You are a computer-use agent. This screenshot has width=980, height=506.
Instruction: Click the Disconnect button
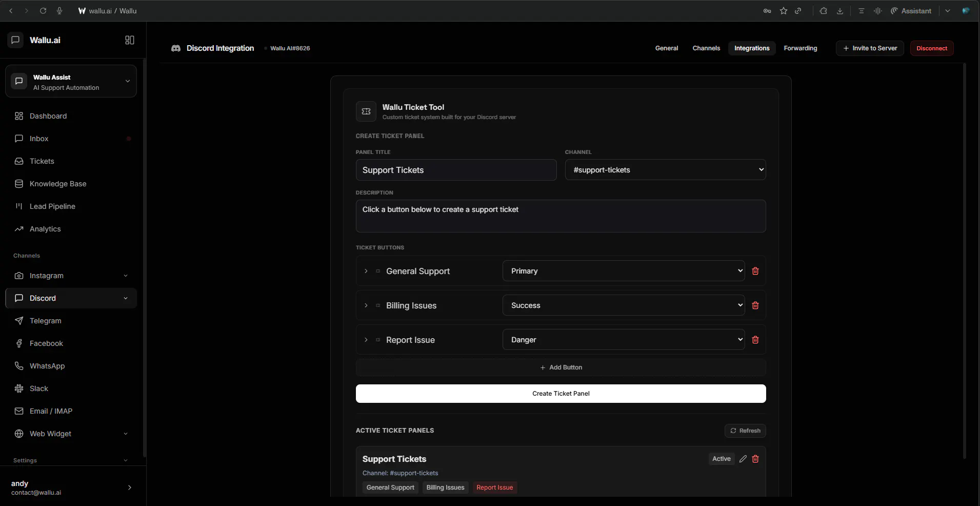point(932,48)
